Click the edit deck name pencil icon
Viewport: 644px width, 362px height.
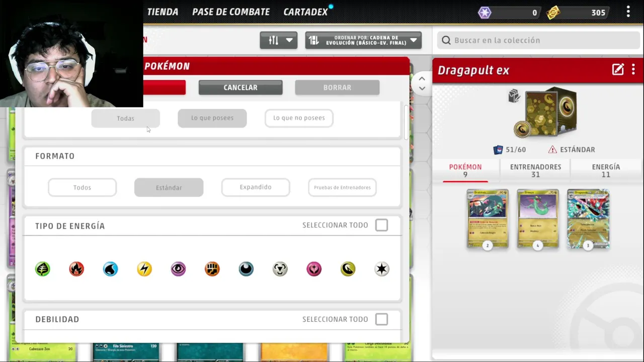point(618,70)
